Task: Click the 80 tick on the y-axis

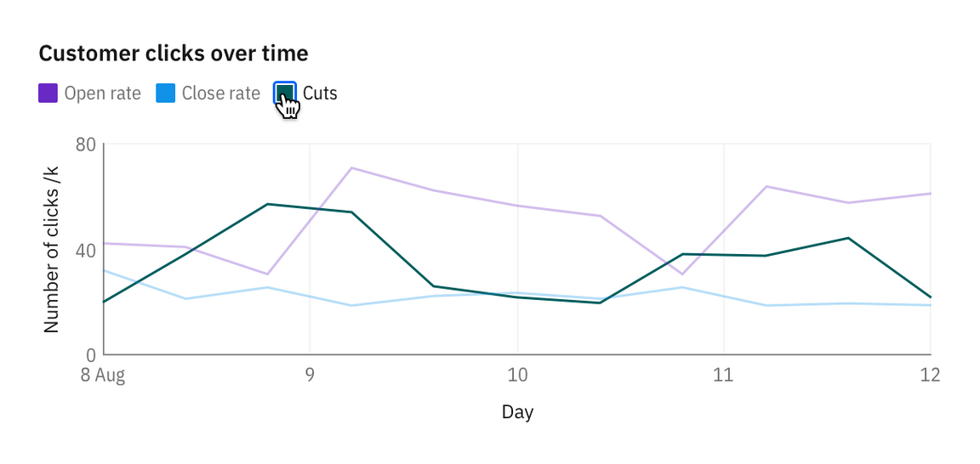Action: coord(85,144)
